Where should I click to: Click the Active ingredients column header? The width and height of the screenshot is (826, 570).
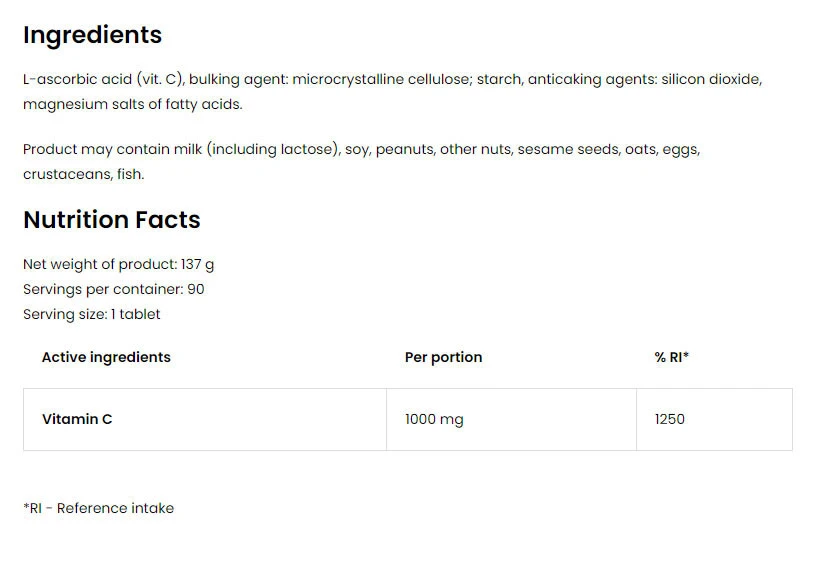(x=106, y=357)
